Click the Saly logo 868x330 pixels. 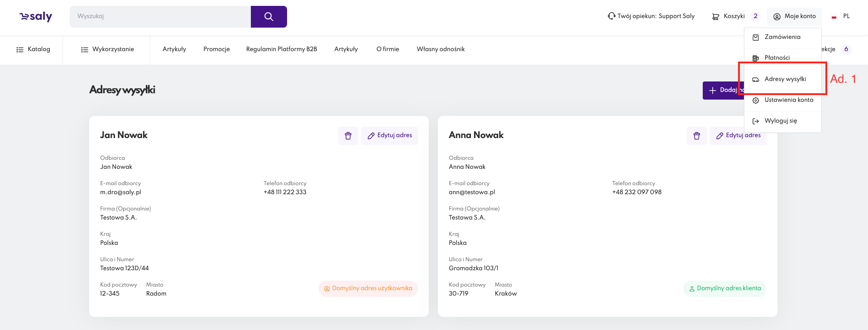tap(36, 17)
